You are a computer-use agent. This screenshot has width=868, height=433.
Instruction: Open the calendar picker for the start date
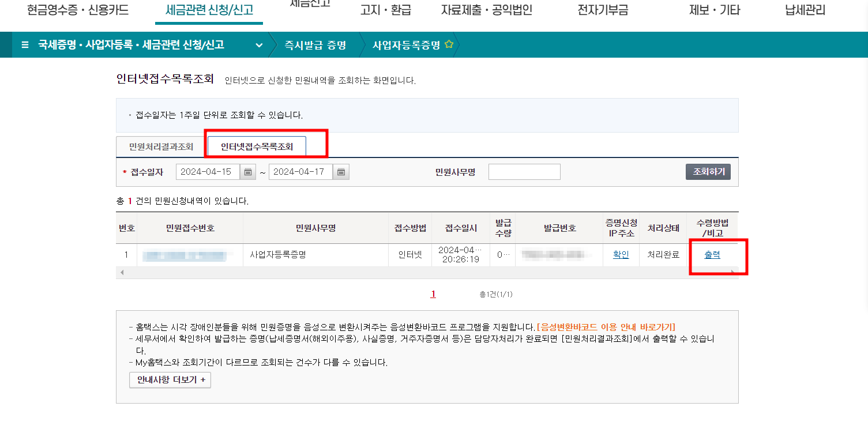click(247, 171)
